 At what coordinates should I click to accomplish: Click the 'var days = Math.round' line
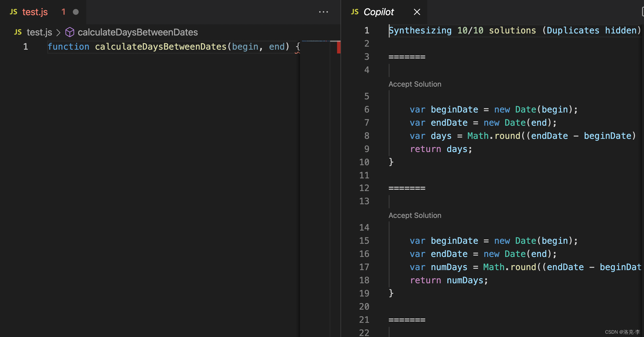click(523, 136)
